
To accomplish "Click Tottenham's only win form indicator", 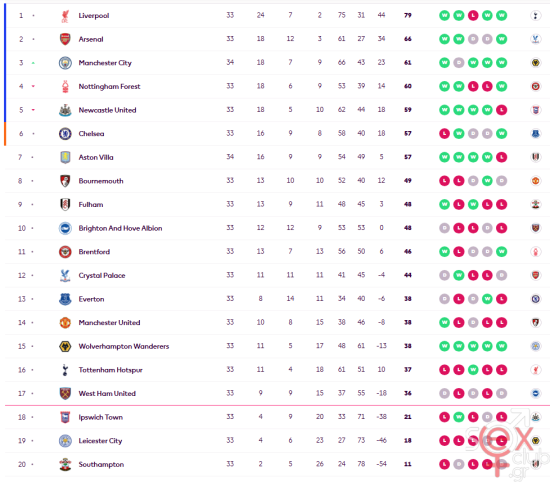I will click(x=473, y=370).
